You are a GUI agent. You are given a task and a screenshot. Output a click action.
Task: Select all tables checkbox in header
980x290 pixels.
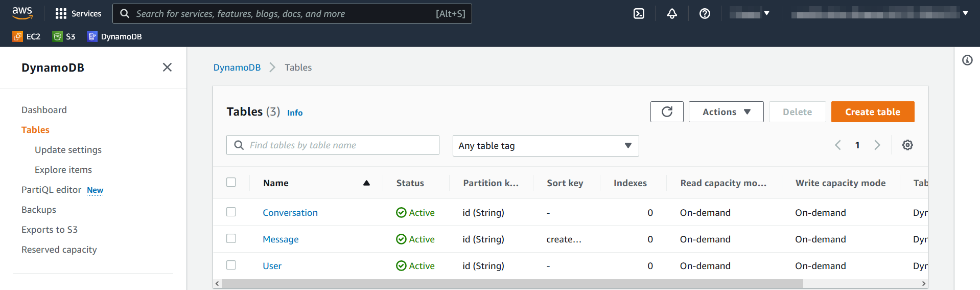(231, 182)
